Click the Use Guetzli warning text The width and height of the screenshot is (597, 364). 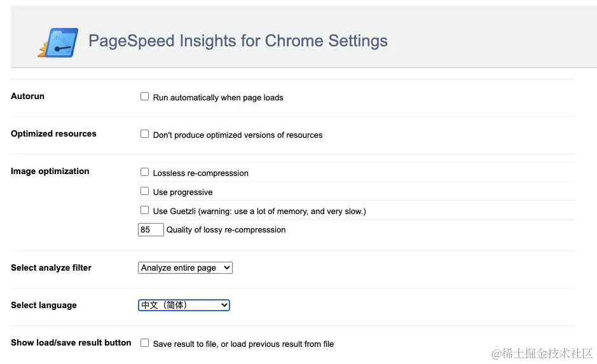[259, 211]
